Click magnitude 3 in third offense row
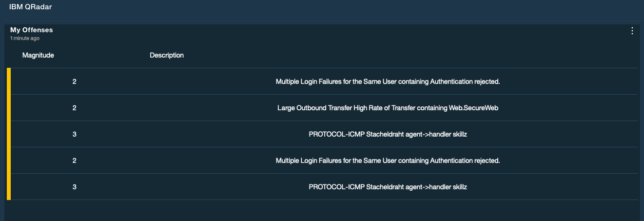Screen dimensions: 644x221 click(74, 134)
